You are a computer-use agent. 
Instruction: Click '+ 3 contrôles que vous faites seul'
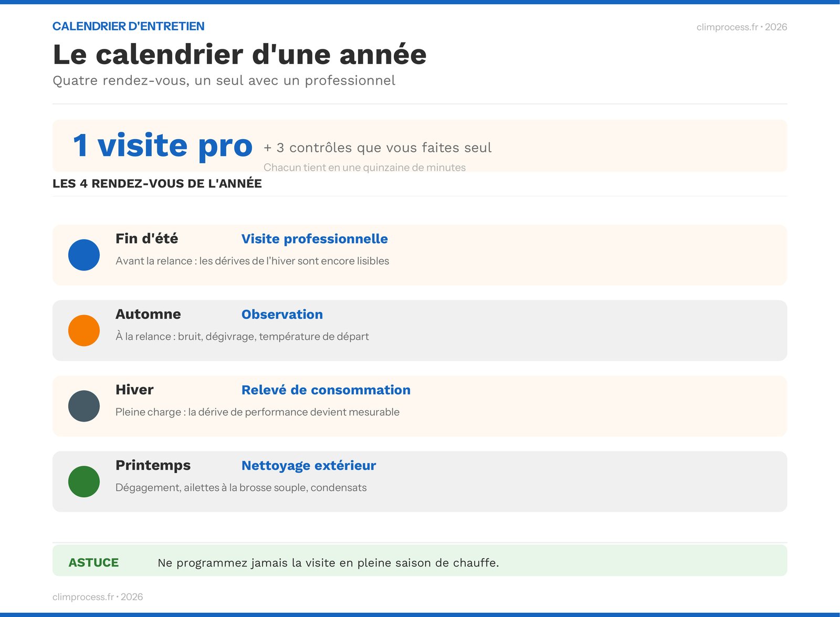point(377,148)
